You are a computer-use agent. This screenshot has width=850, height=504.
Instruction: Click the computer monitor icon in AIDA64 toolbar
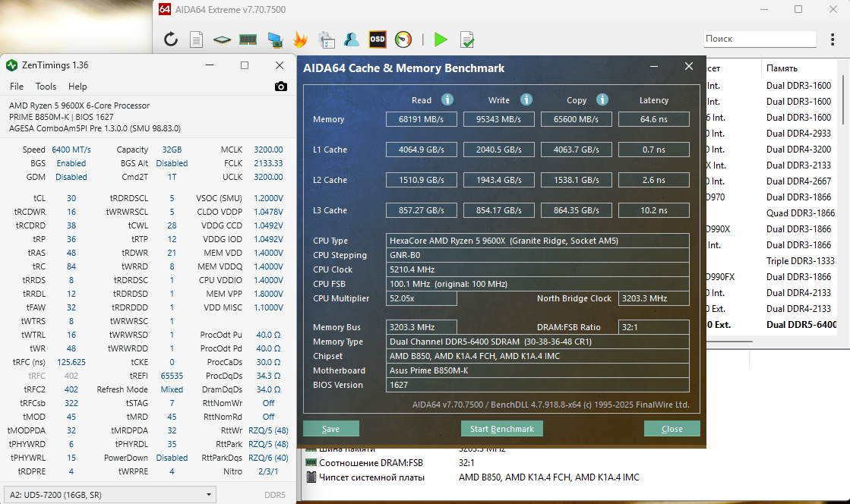pyautogui.click(x=275, y=39)
